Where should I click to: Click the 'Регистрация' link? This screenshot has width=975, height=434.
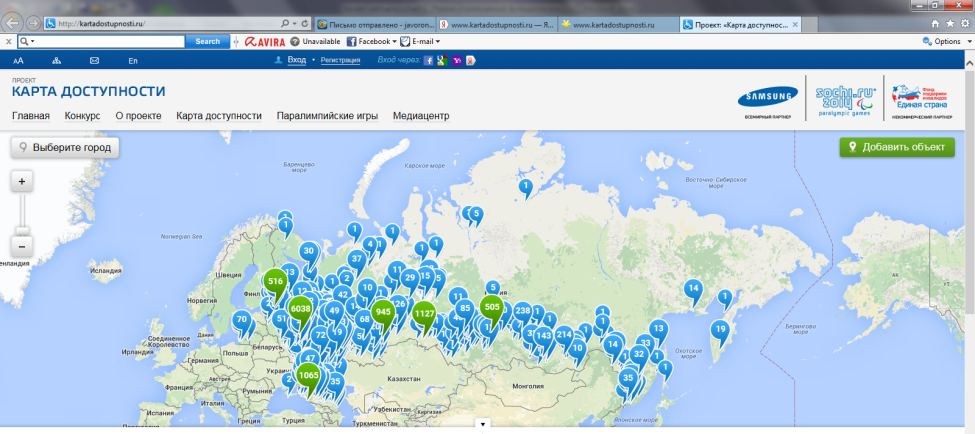click(x=340, y=61)
